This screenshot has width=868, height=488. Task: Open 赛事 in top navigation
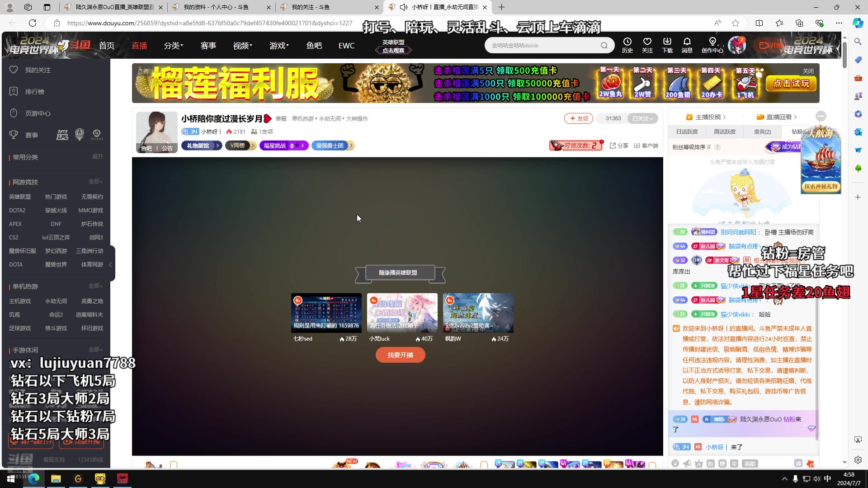pos(208,46)
